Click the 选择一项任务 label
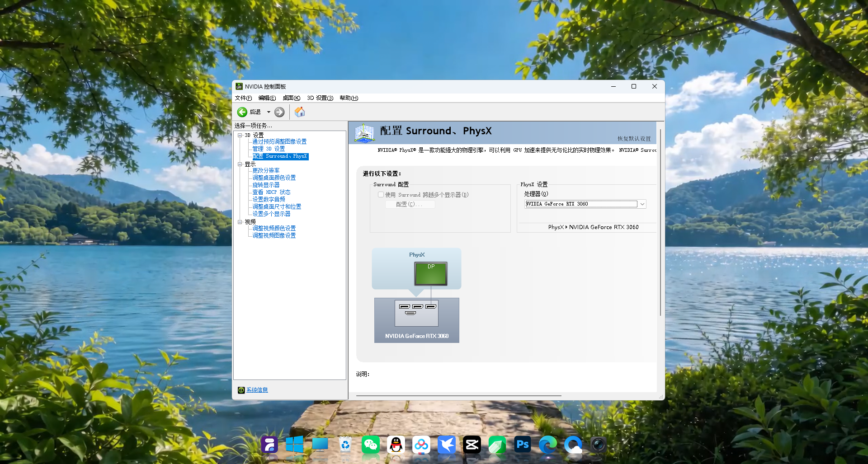Viewport: 868px width, 464px height. [253, 126]
